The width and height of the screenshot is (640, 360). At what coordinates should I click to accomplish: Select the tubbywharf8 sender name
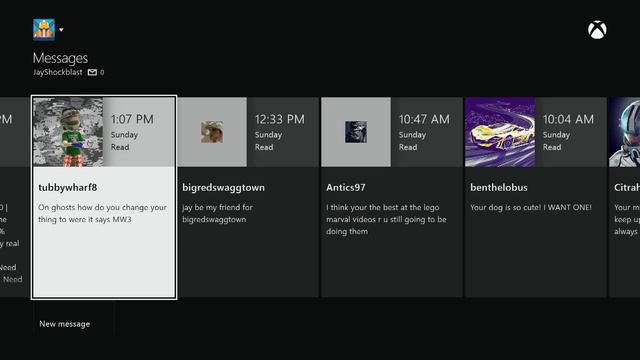(x=68, y=187)
